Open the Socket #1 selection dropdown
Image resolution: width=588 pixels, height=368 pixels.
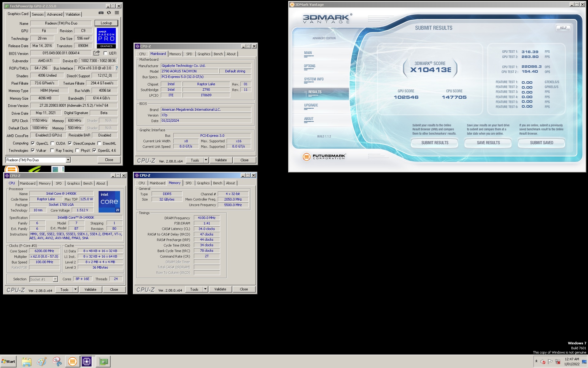[x=55, y=279]
